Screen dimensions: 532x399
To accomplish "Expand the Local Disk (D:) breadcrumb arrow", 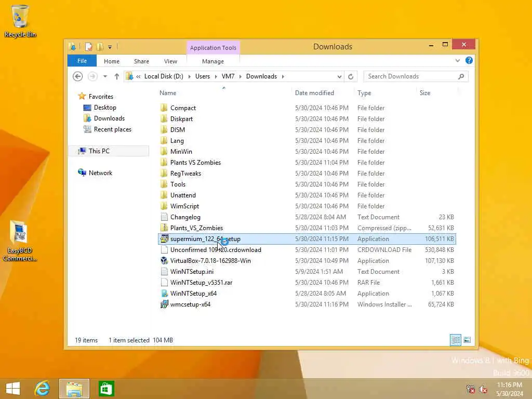I will (x=189, y=77).
